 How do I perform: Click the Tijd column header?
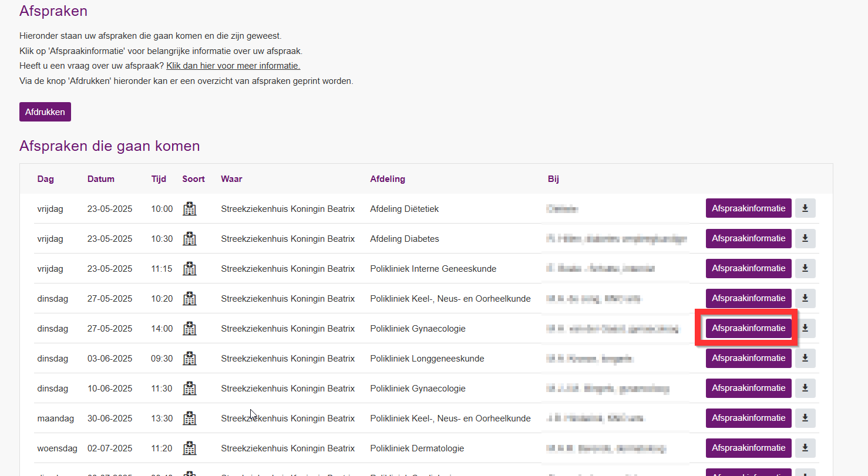(159, 179)
